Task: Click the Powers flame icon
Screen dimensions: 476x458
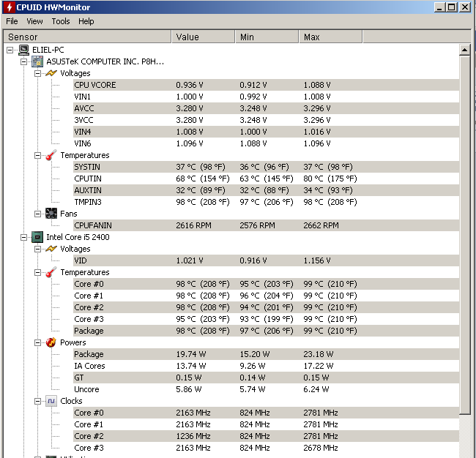Action: coord(51,342)
